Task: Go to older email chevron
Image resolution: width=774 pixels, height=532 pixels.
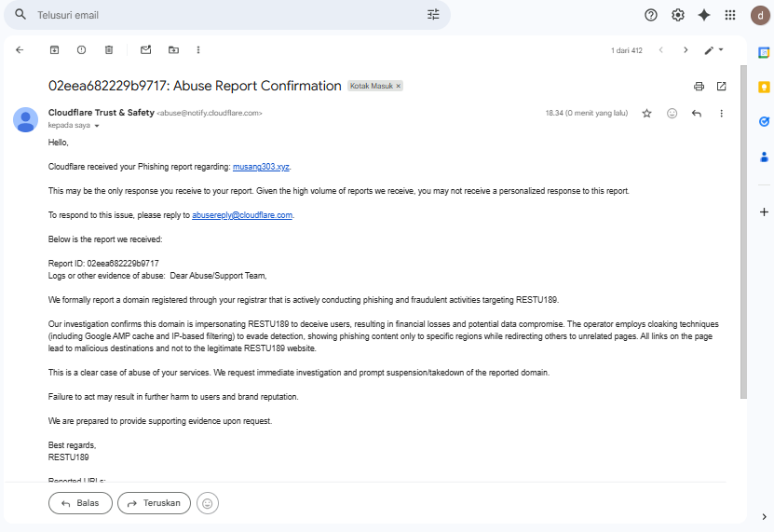Action: pos(686,50)
